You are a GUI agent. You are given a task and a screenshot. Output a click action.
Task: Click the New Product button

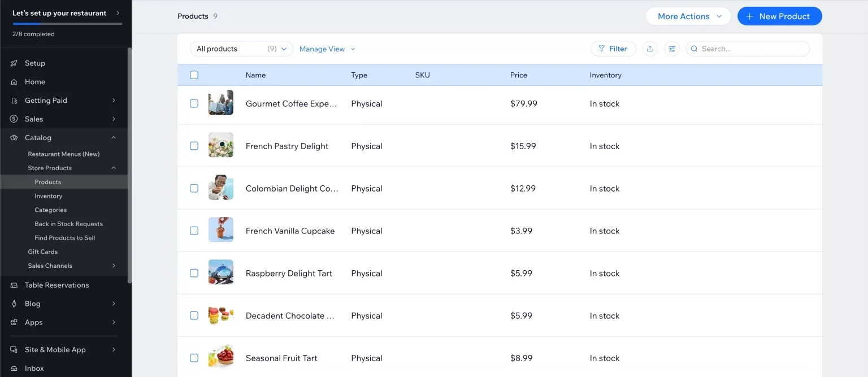coord(780,16)
